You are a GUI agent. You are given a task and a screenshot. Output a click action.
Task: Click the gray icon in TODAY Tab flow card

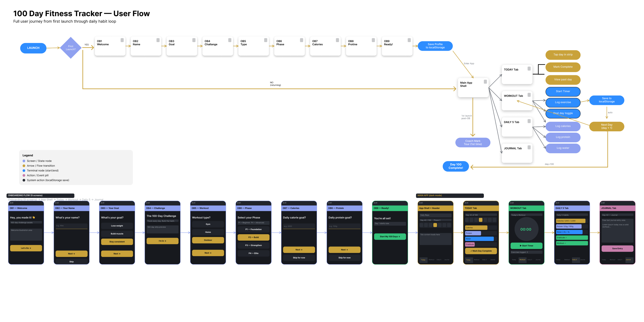click(529, 68)
